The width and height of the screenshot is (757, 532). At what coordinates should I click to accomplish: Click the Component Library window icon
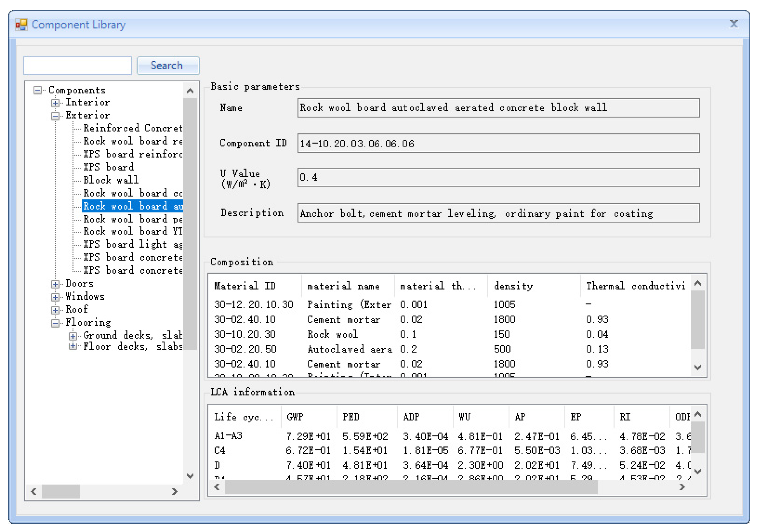[x=21, y=25]
